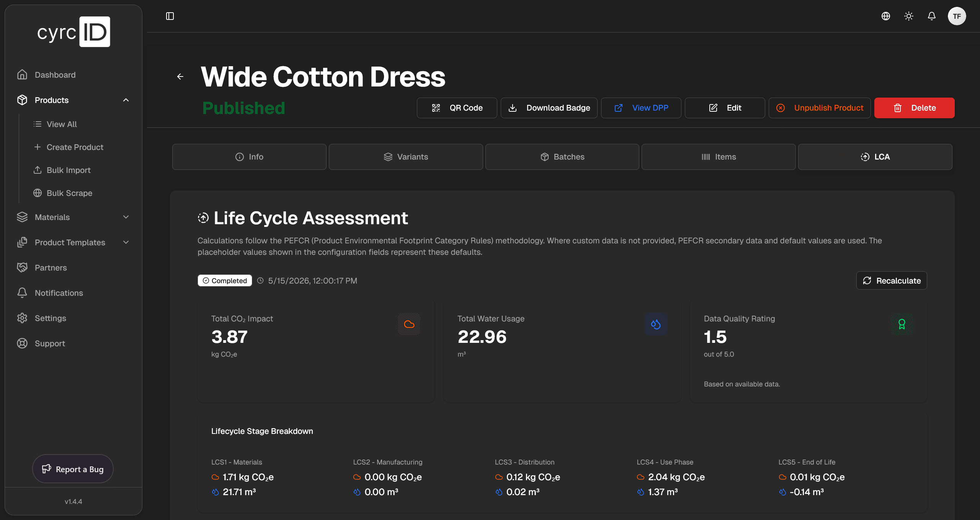
Task: Click 1.71 kg CO₂e materials value
Action: (248, 477)
